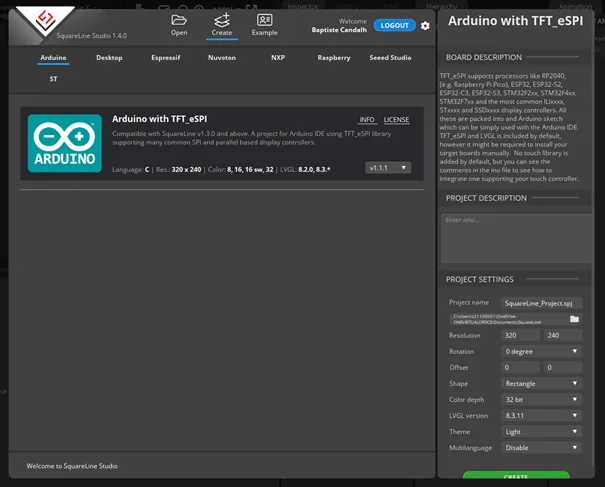Click the Project name input field

pyautogui.click(x=541, y=303)
